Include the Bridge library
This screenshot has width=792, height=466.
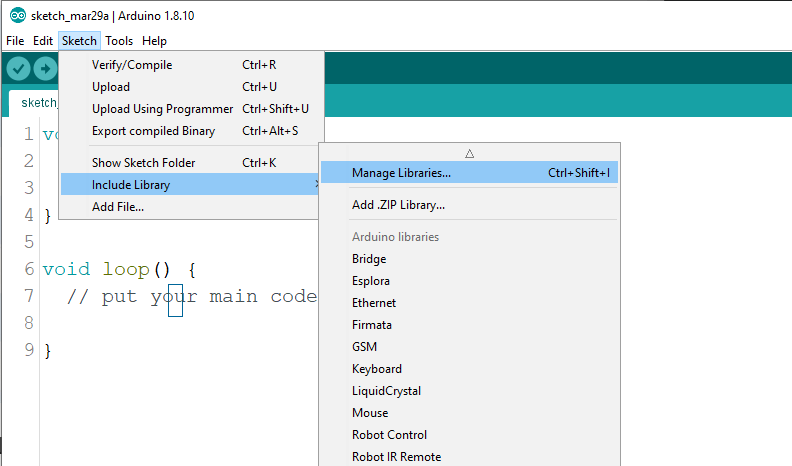[x=469, y=259]
